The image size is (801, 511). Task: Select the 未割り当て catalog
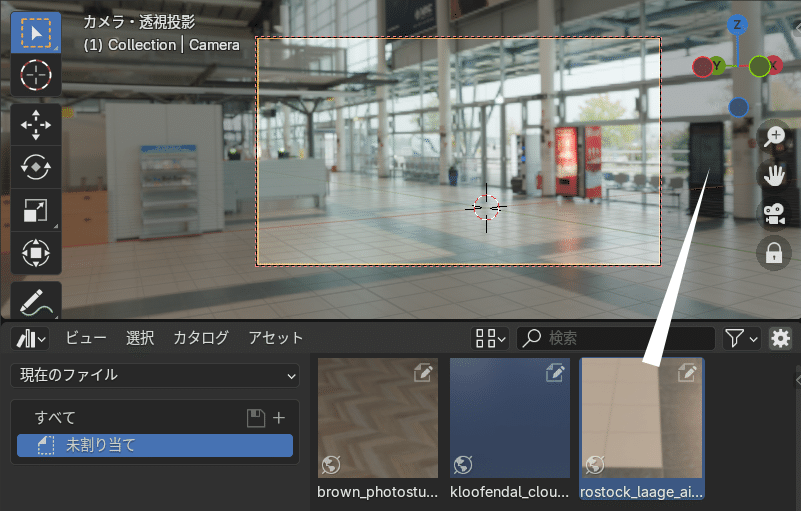coord(155,446)
